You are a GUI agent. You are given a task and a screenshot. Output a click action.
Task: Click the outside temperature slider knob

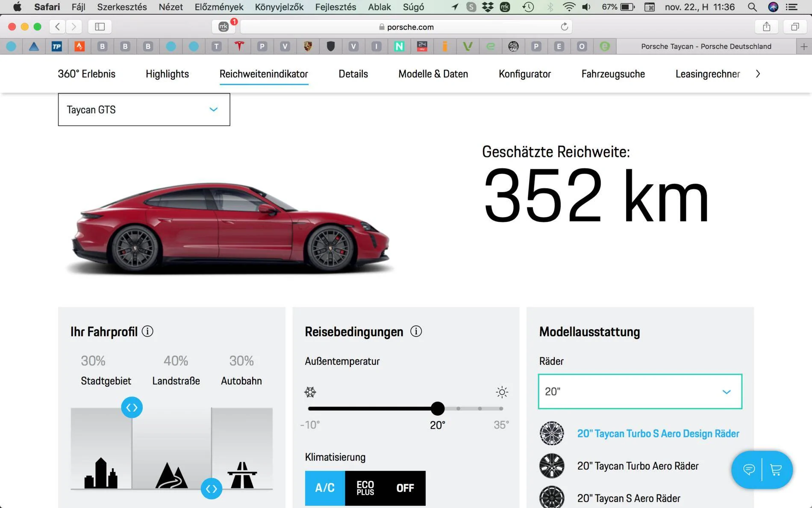coord(438,408)
